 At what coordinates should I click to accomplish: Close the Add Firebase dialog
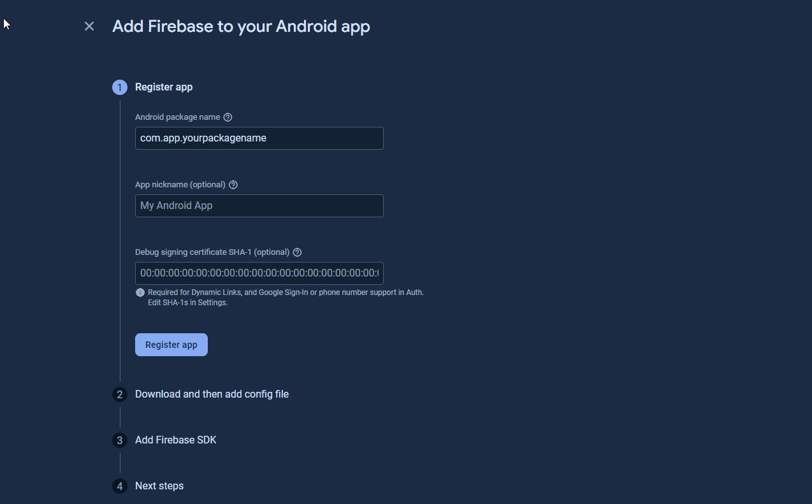click(x=89, y=26)
